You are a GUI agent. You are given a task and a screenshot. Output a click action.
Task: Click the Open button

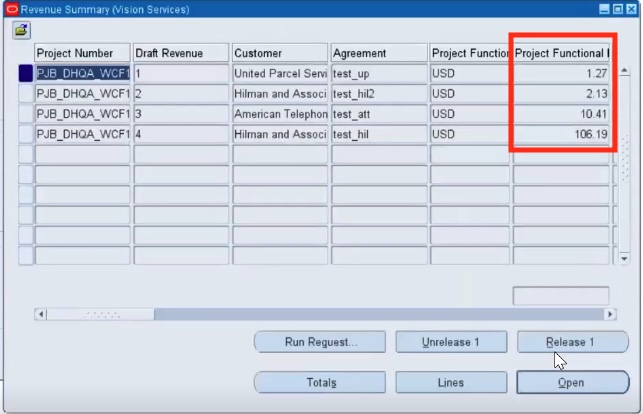pos(572,382)
